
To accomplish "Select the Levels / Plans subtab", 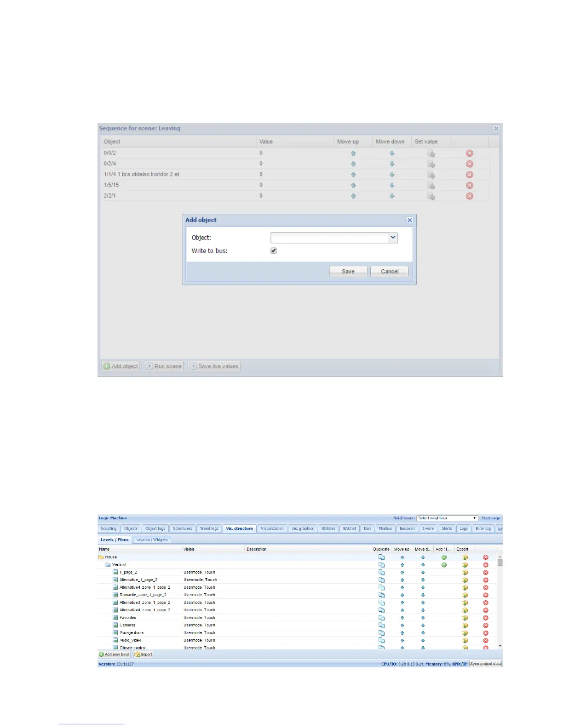I will [115, 540].
